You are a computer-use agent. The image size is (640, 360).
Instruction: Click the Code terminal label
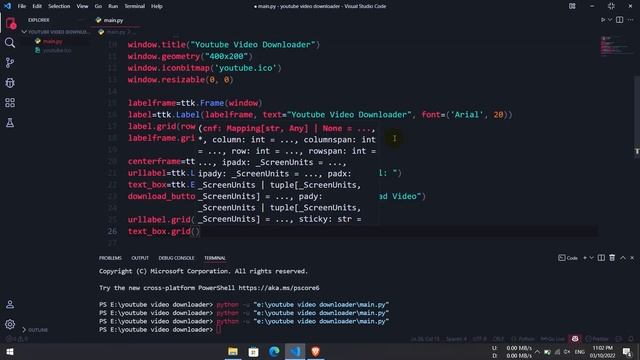click(x=568, y=258)
